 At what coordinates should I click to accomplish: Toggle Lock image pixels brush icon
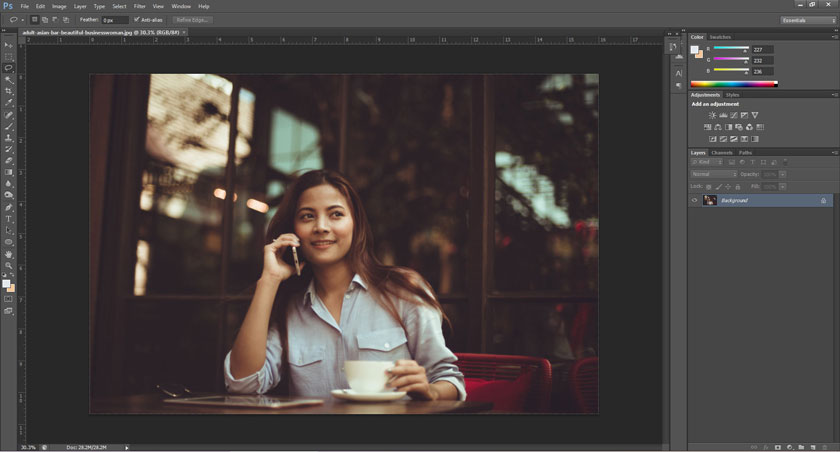click(719, 187)
